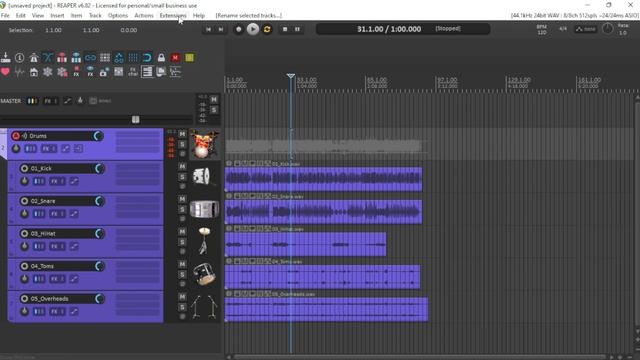Toggle the master track mute button
Image resolution: width=640 pixels, height=360 pixels.
214,100
